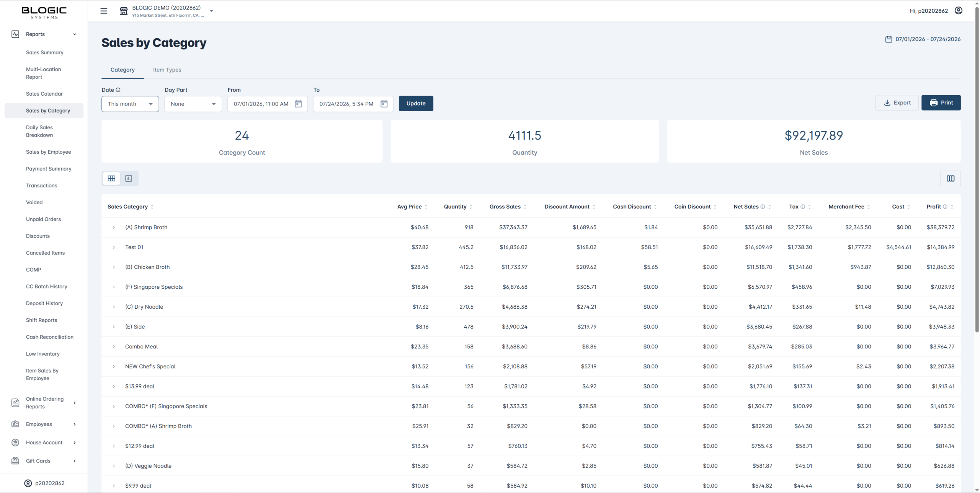Click the Export button

[x=897, y=103]
